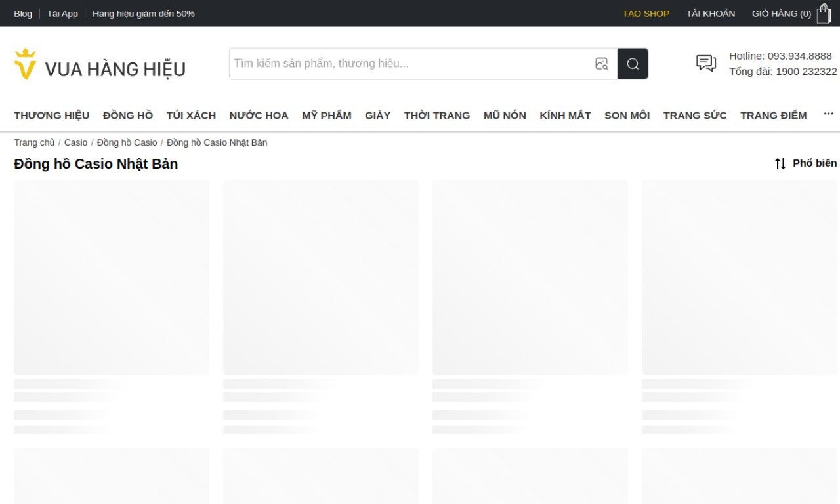Open the THỜI TRANG menu
Viewport: 840px width, 504px height.
point(437,115)
